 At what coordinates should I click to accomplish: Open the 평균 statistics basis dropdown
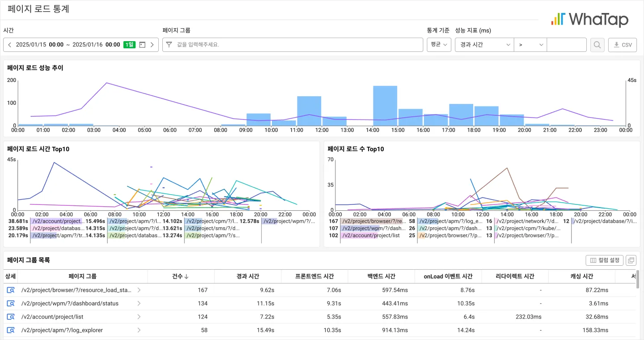439,45
